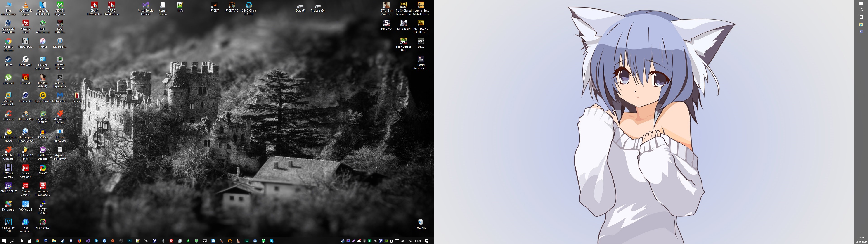Image resolution: width=868 pixels, height=244 pixels.
Task: Open the VMware Workstation desktop shortcut
Action: pyautogui.click(x=8, y=99)
